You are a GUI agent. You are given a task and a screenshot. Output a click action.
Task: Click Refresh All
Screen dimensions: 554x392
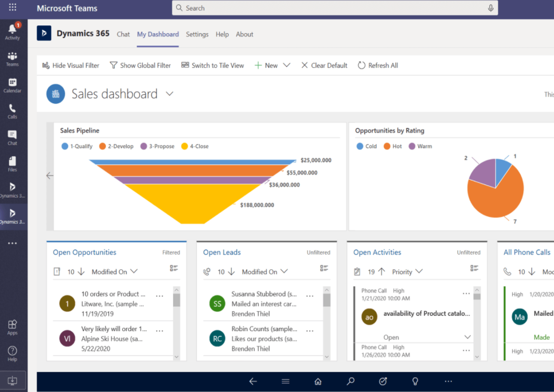(x=378, y=65)
